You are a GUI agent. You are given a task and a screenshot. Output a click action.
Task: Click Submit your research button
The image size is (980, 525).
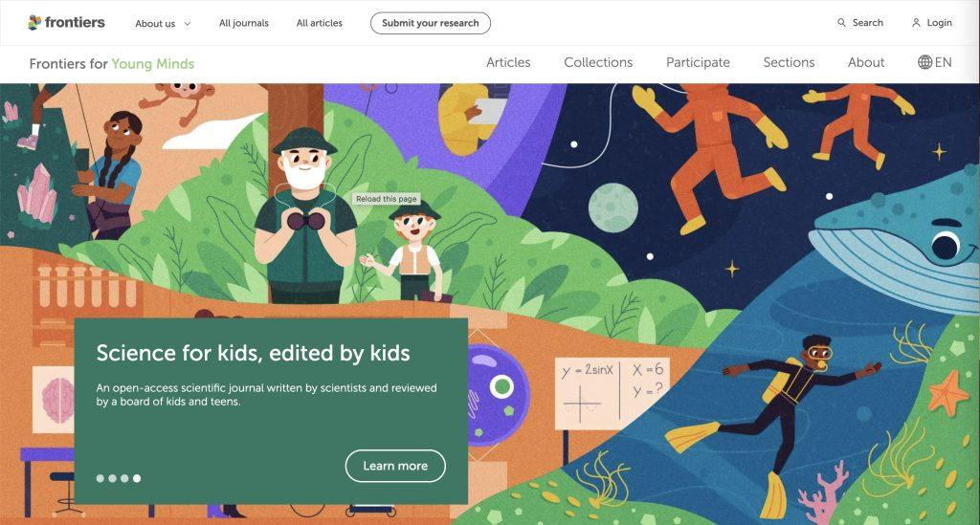pos(431,23)
